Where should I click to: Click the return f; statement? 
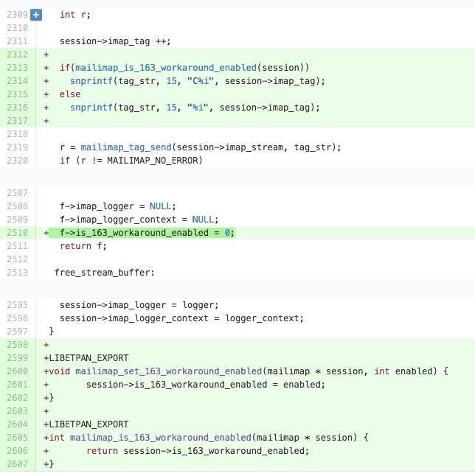click(x=83, y=246)
